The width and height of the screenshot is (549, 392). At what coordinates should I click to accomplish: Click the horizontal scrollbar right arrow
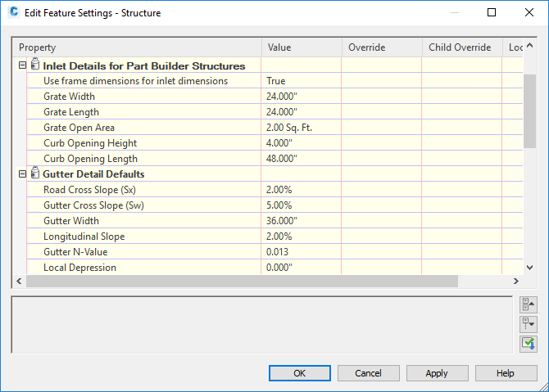(x=515, y=281)
